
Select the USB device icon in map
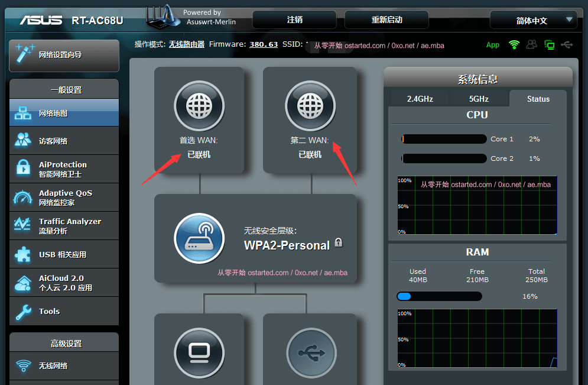click(311, 353)
